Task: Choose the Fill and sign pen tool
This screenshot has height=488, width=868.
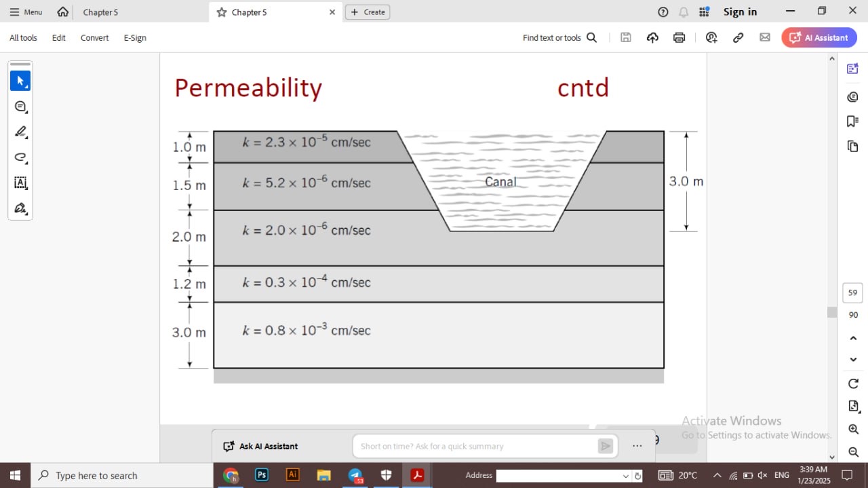Action: 20,208
